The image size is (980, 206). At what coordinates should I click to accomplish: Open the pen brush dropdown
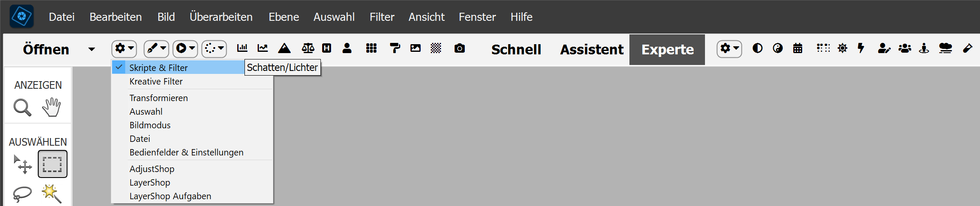coord(156,49)
